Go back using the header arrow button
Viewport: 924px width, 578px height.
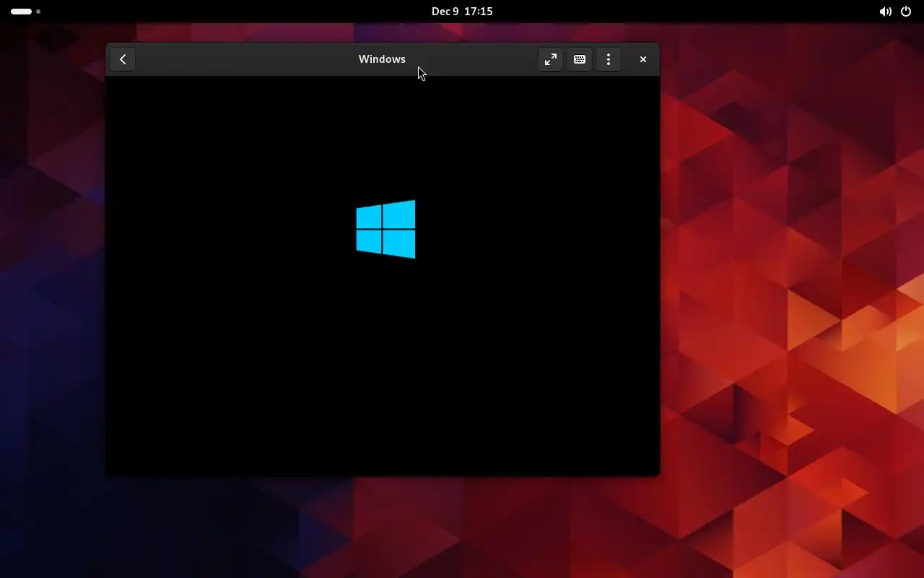coord(123,59)
